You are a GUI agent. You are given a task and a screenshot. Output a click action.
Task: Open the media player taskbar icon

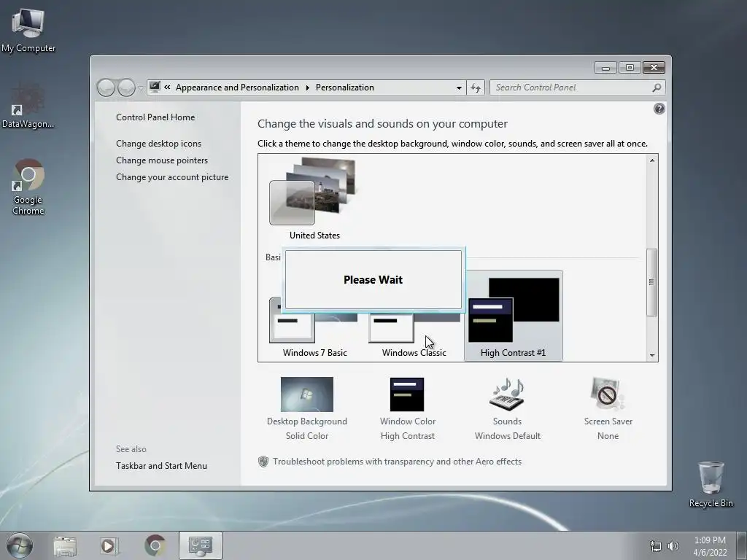[109, 546]
